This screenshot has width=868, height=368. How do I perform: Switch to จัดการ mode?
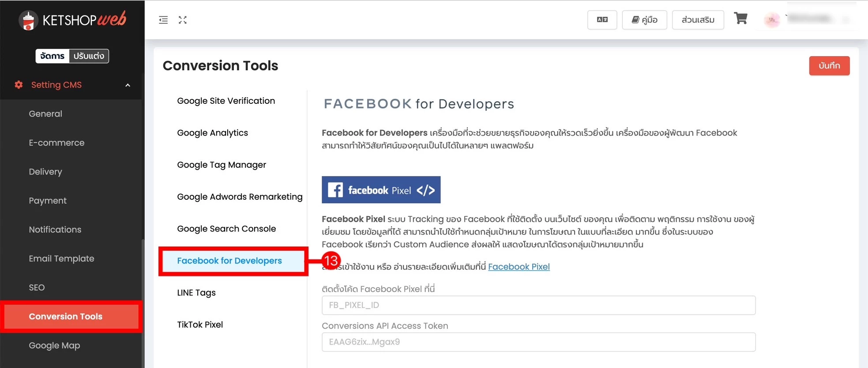tap(53, 56)
